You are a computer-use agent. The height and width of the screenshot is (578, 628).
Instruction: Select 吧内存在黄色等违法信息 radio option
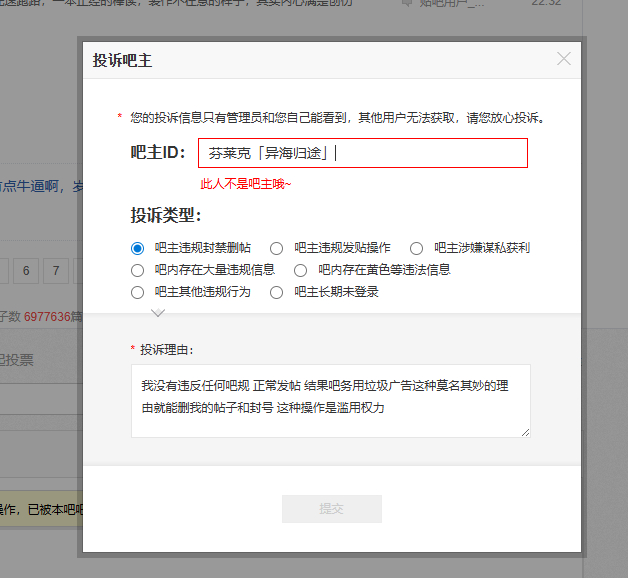pos(300,270)
